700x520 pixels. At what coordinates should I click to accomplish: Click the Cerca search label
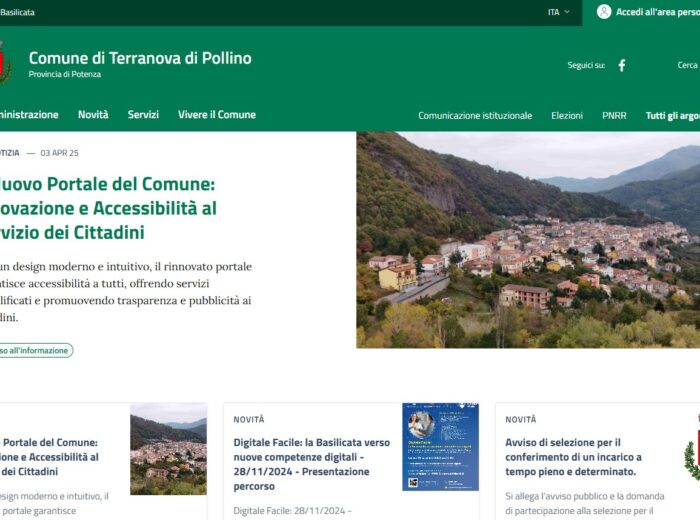[x=687, y=65]
